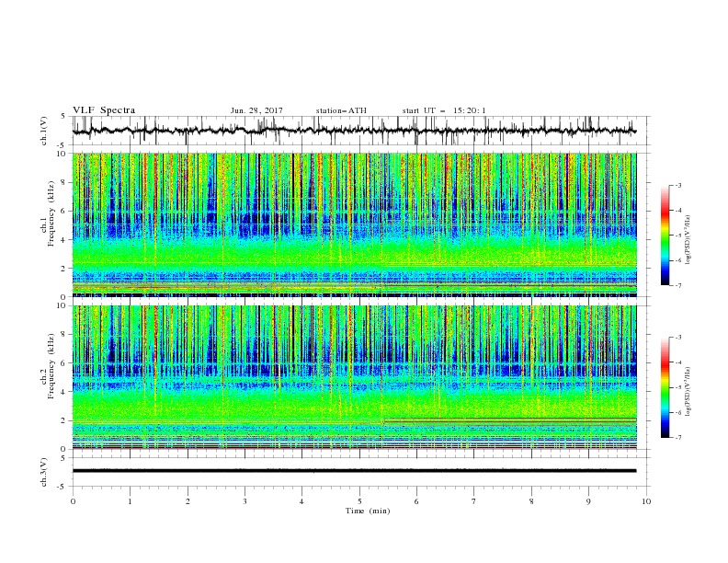The image size is (728, 563).
Task: Click time axis tick label "6"
Action: point(417,501)
